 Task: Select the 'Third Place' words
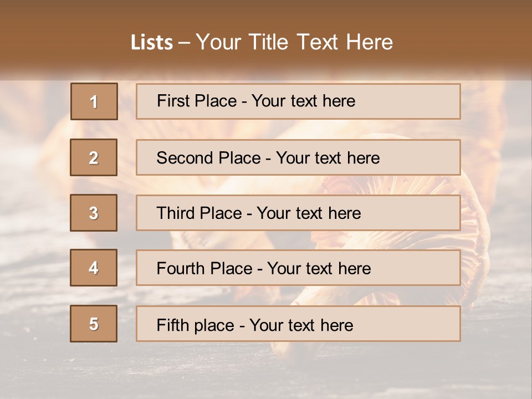coord(199,213)
